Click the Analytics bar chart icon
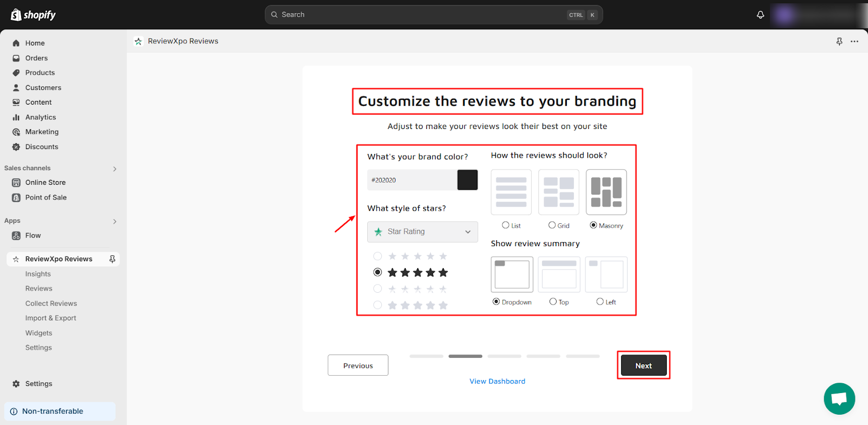868x425 pixels. [x=16, y=117]
